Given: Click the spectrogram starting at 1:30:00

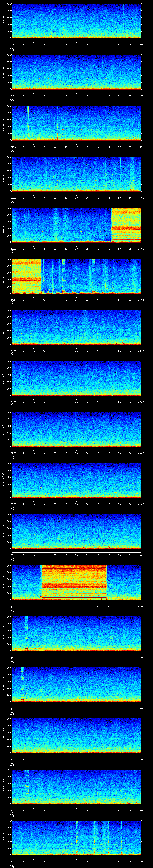Looking at the screenshot, I should click(x=76, y=72).
